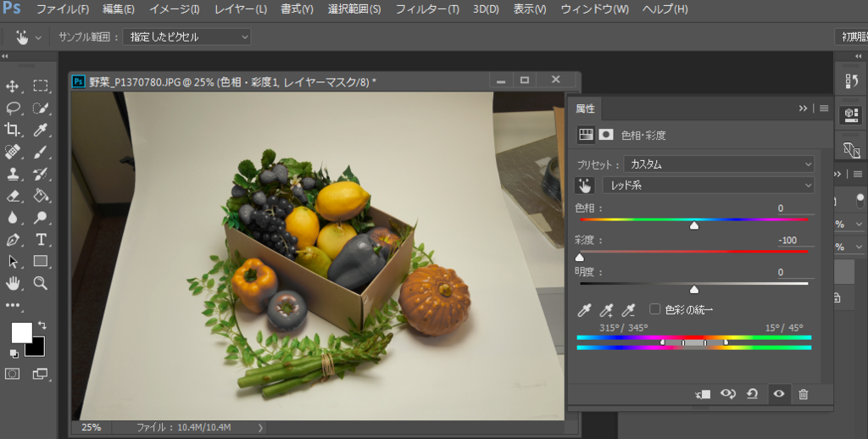Select the Add to Sample eyedropper
This screenshot has height=439, width=868.
tap(607, 310)
